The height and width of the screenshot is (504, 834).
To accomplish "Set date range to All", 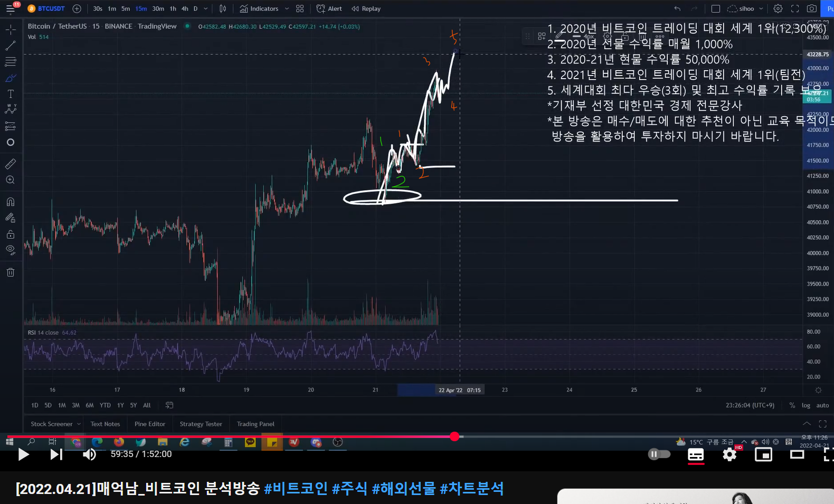I will click(x=147, y=405).
